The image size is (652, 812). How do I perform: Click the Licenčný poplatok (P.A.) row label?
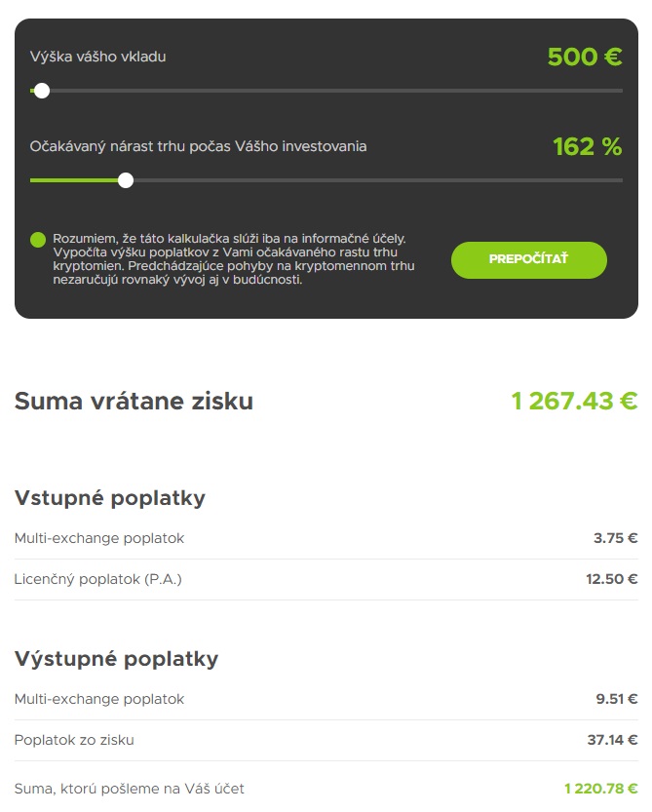tap(97, 579)
